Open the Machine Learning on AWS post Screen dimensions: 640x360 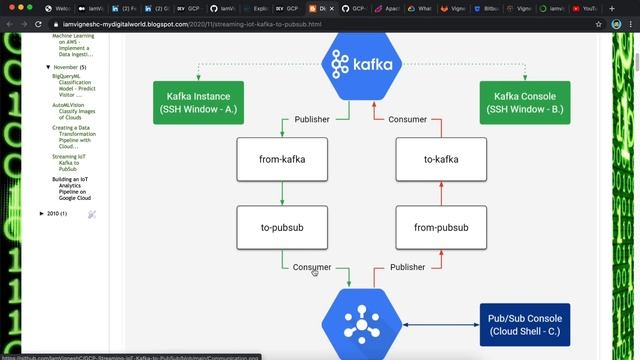tap(73, 45)
